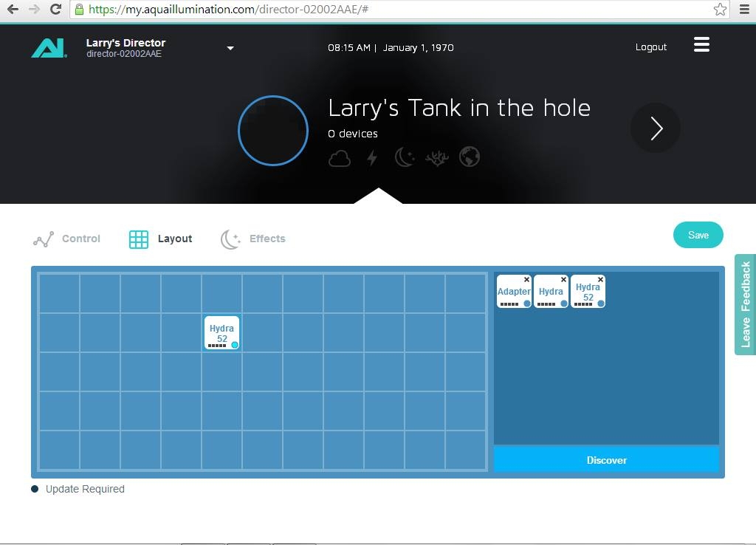Click the 08:15 AM time display
Image resolution: width=756 pixels, height=545 pixels.
point(349,48)
